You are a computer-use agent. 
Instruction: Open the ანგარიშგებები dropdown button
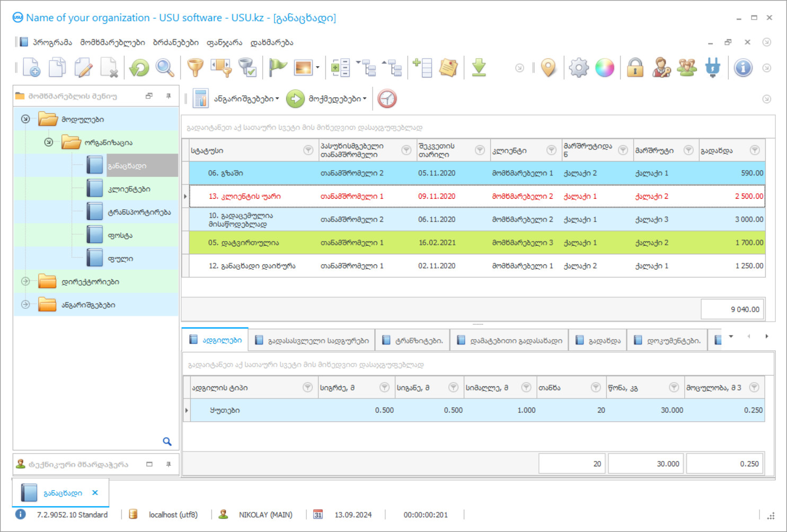[x=236, y=99]
